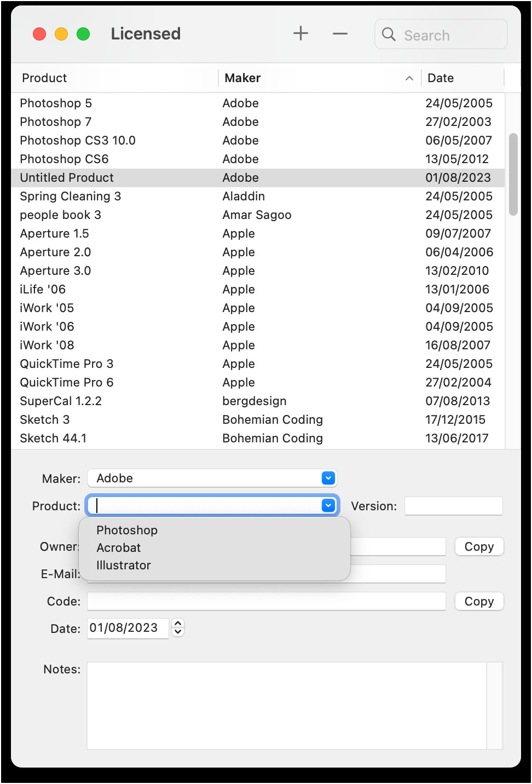Sort list by Product column header
The width and height of the screenshot is (532, 784).
coord(45,78)
